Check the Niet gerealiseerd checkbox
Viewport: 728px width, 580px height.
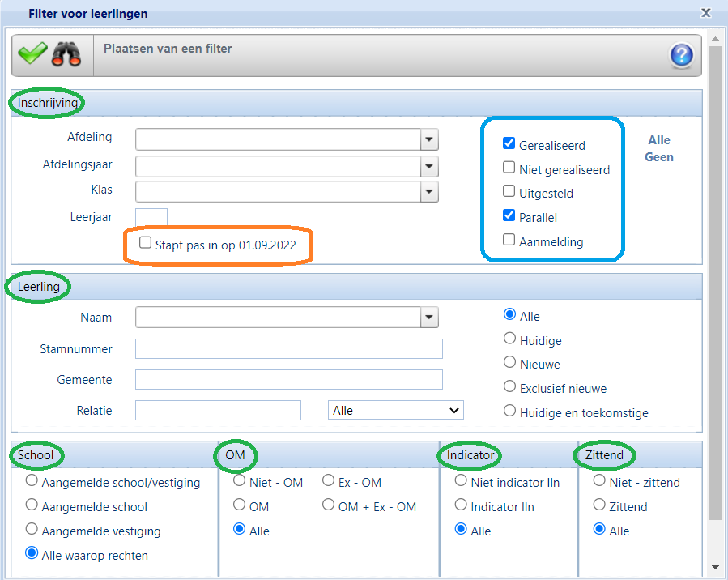click(x=509, y=167)
